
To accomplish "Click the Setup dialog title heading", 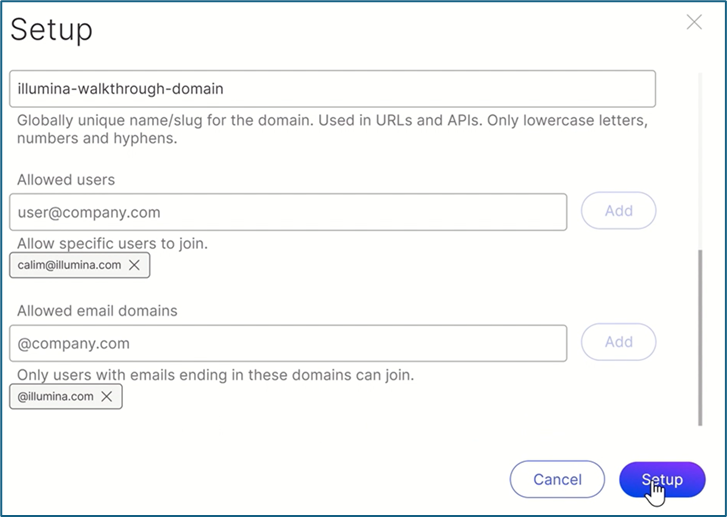I will [x=51, y=30].
